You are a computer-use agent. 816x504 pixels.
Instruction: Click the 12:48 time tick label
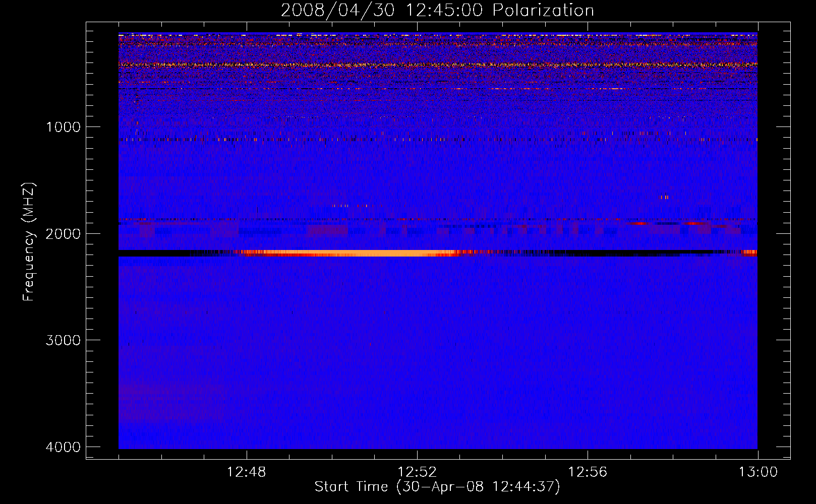(x=247, y=472)
